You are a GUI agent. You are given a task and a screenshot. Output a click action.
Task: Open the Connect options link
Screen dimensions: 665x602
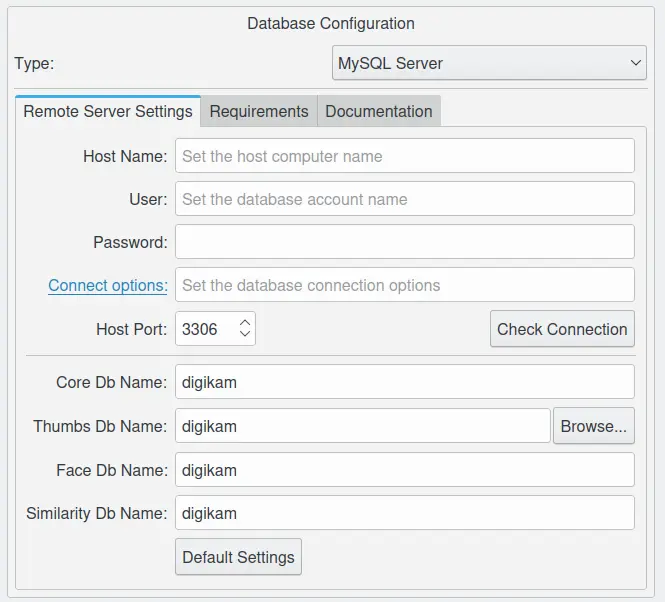108,285
